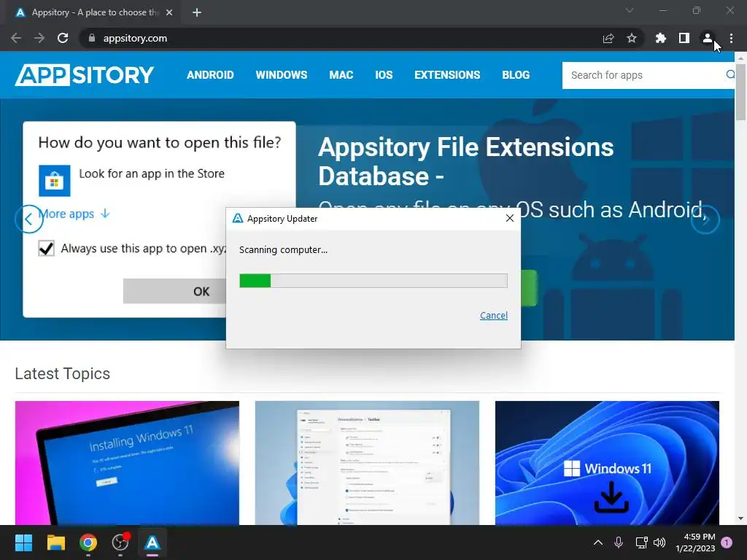Open the WINDOWS menu
The height and width of the screenshot is (560, 747).
click(281, 75)
